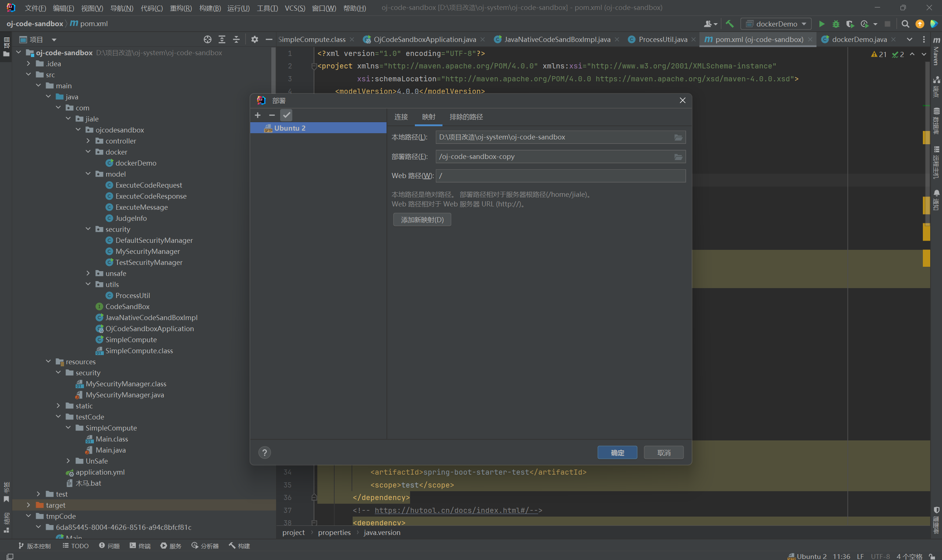Click the Run green play icon
Image resolution: width=942 pixels, height=560 pixels.
[821, 24]
